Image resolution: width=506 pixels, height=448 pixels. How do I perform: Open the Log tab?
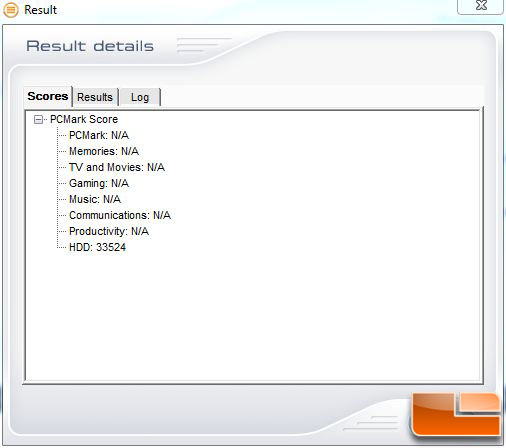point(140,97)
